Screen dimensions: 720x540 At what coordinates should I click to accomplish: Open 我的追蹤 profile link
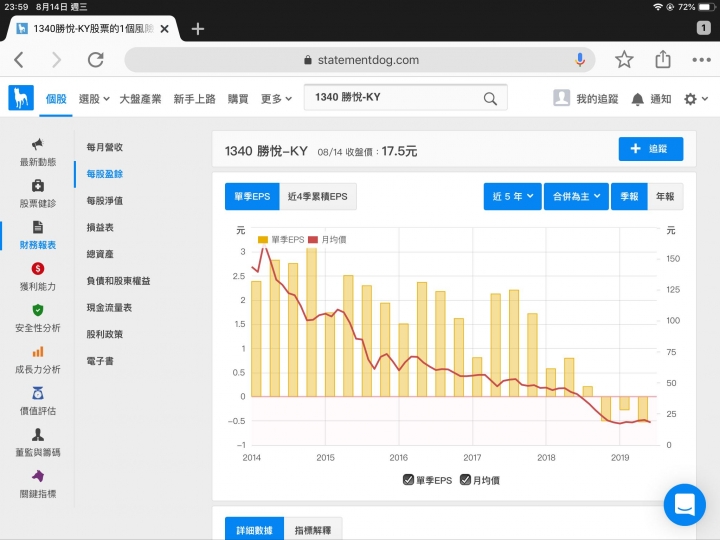pyautogui.click(x=585, y=98)
